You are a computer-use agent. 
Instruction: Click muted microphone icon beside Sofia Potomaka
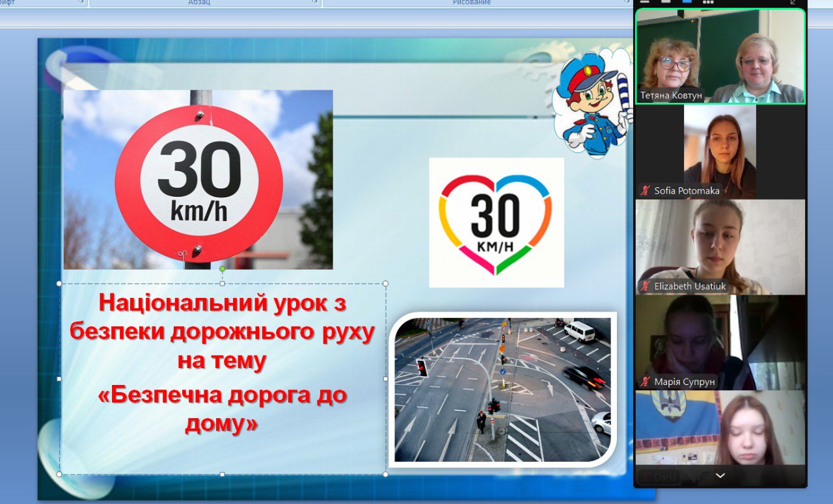[x=645, y=191]
